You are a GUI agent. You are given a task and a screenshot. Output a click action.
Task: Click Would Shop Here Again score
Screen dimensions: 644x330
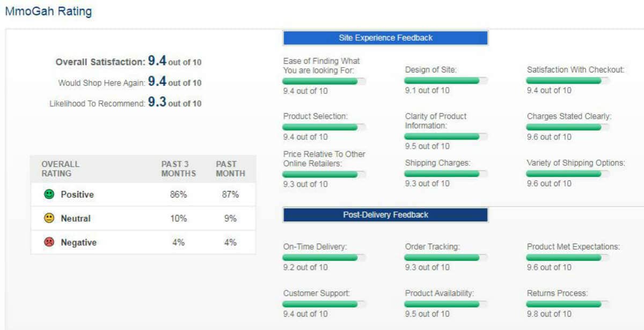click(157, 82)
